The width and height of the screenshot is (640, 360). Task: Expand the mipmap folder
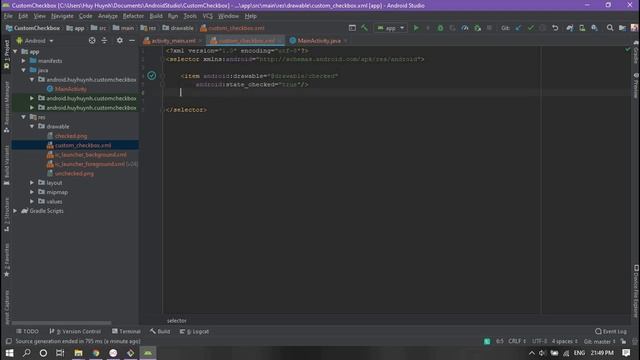(32, 192)
